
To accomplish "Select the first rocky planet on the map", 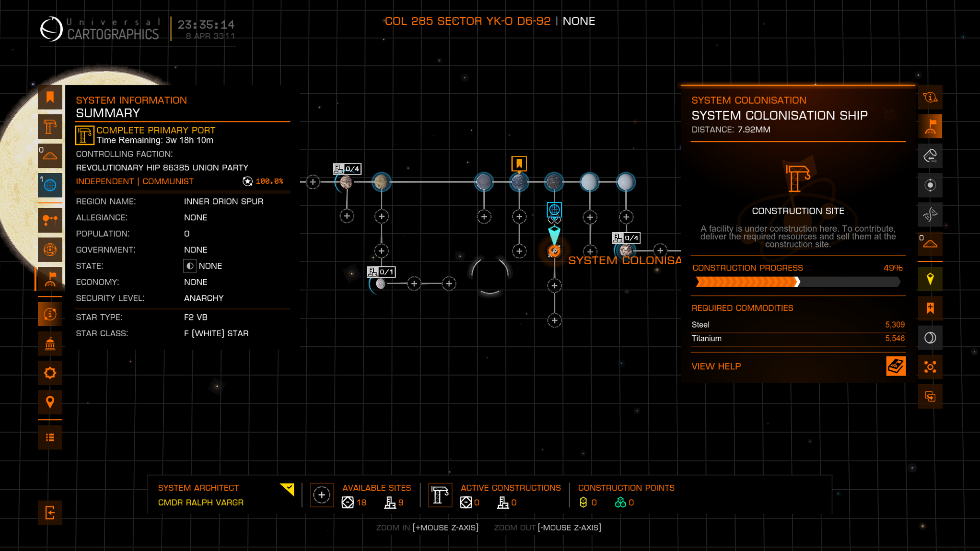I will coord(346,182).
